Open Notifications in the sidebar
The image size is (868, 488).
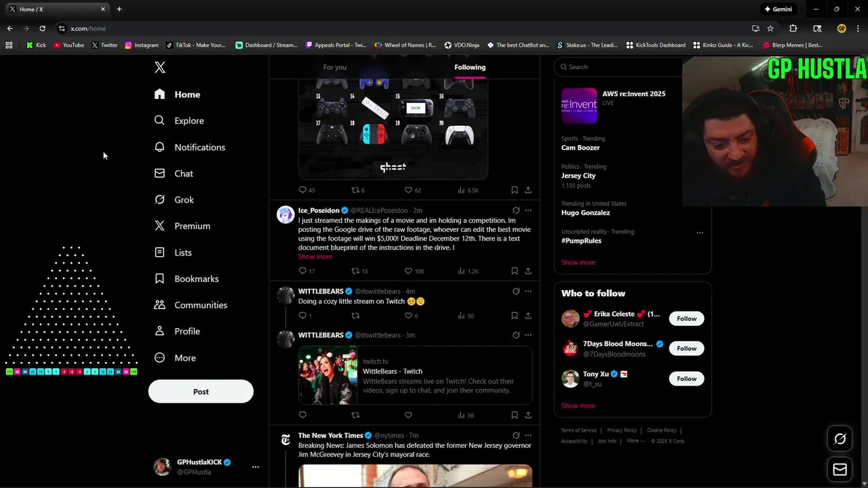[x=189, y=147]
